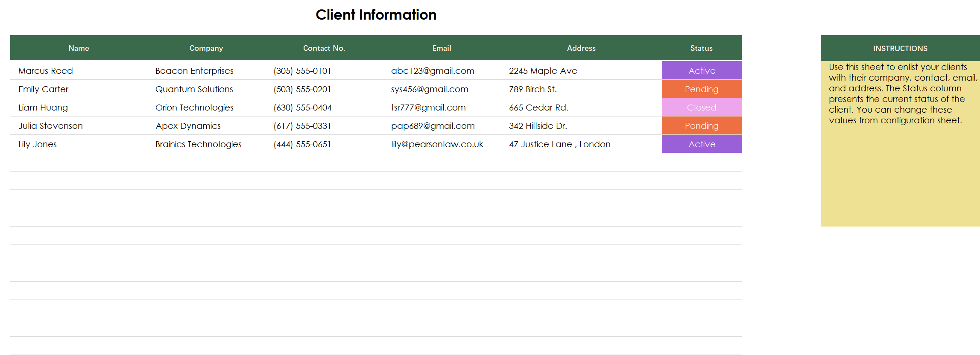Viewport: 980px width, 355px height.
Task: Select phone number (503) 555-0201
Action: pos(302,89)
